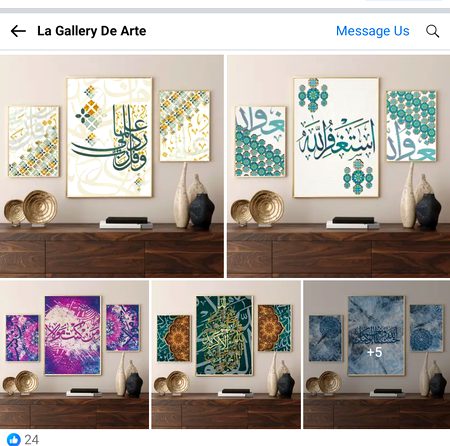Tap the blue like thumb icon
This screenshot has width=450, height=446.
(x=14, y=439)
